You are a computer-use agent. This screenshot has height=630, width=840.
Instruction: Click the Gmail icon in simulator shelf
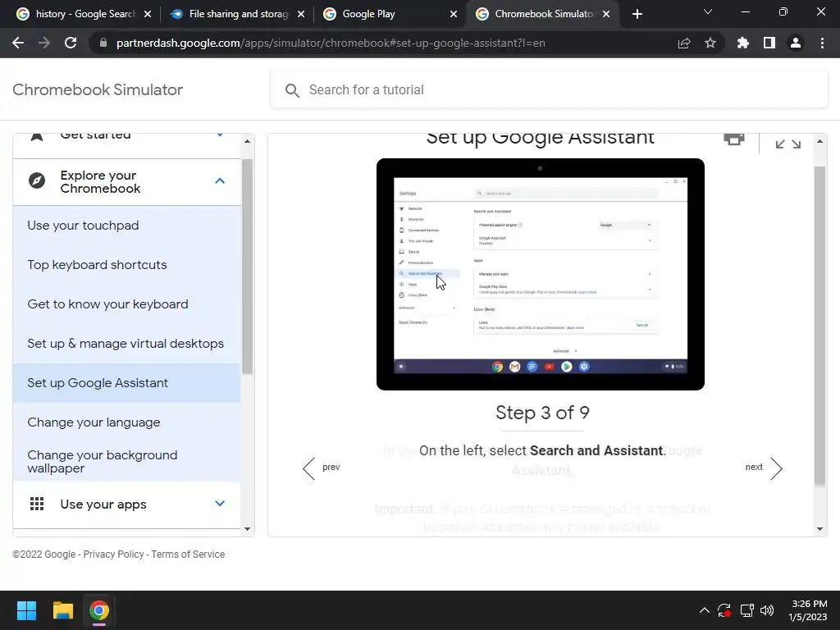click(x=515, y=367)
